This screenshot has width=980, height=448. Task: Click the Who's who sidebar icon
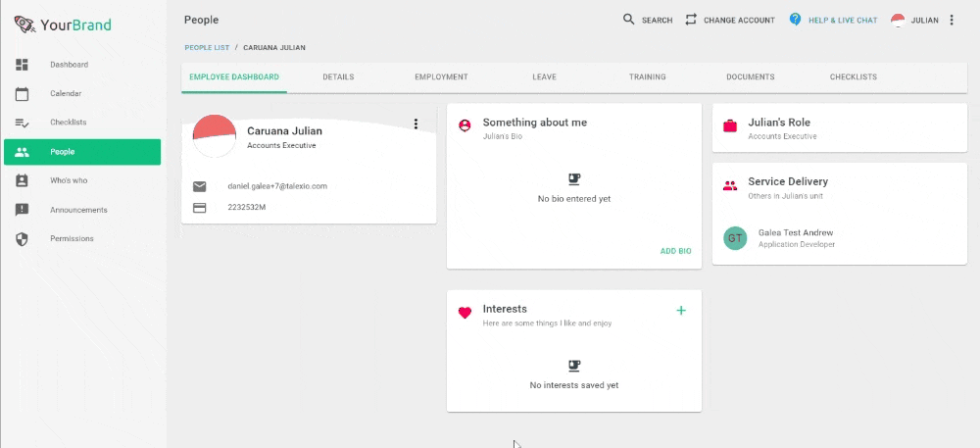tap(22, 180)
